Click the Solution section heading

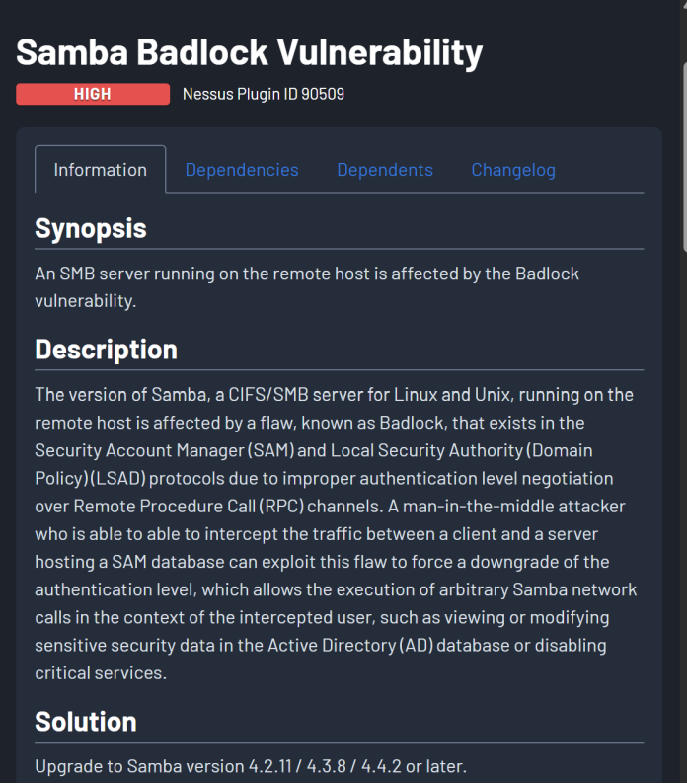point(86,722)
